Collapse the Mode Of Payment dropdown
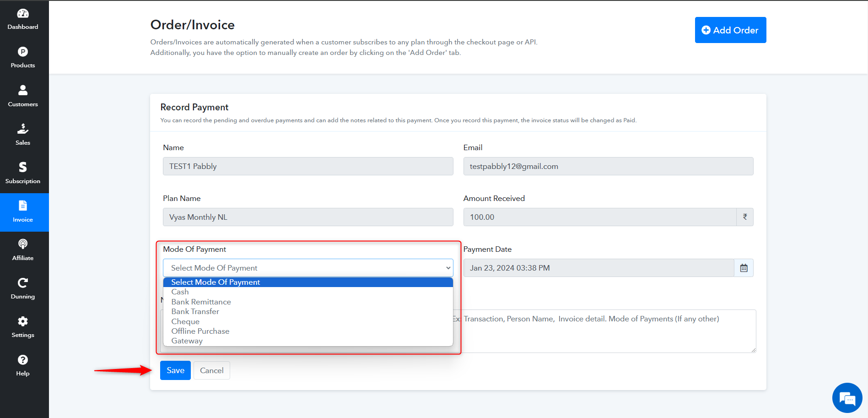Image resolution: width=868 pixels, height=418 pixels. 308,268
